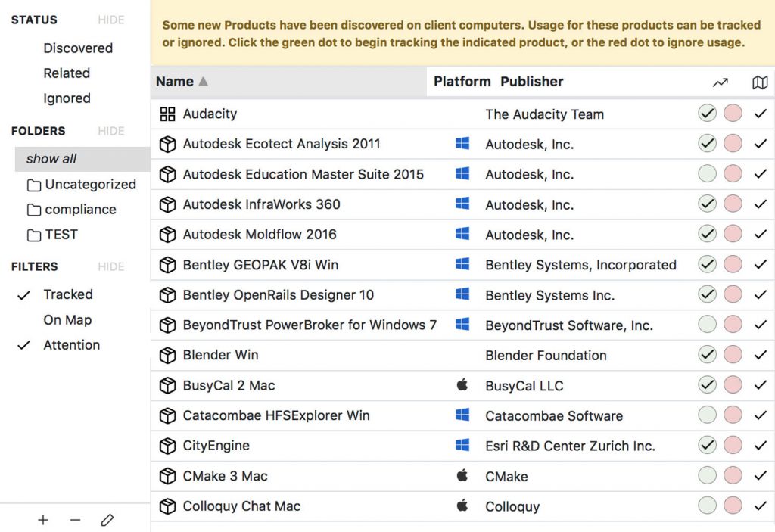Open the usage trend graph icon
775x532 pixels.
[x=720, y=82]
